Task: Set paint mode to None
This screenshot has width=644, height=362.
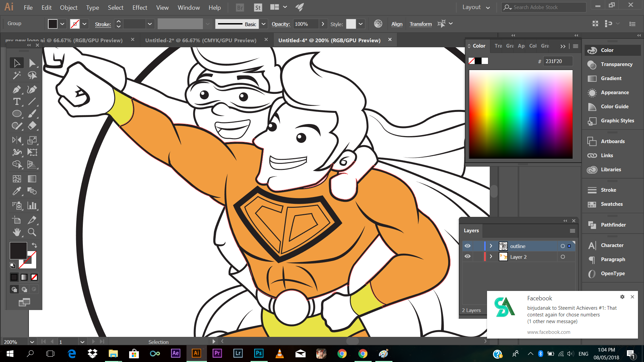Action: click(34, 277)
